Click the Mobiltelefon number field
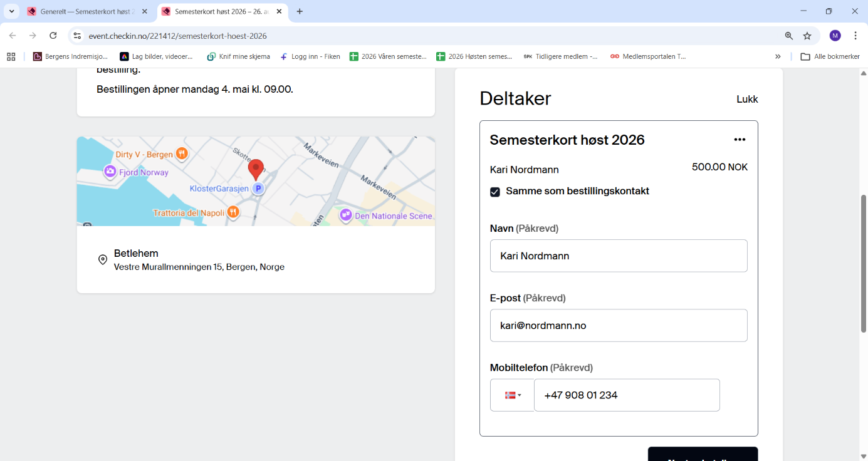Image resolution: width=868 pixels, height=461 pixels. 626,395
